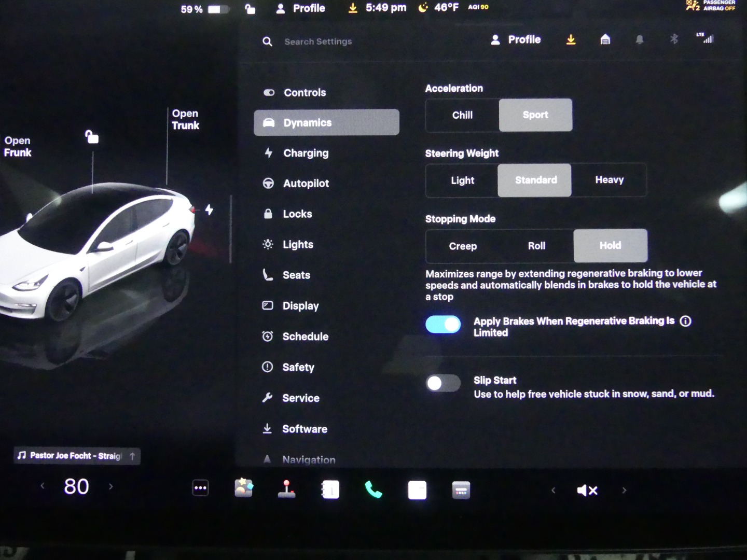Screen dimensions: 747x560
Task: Click the Bluetooth icon in settings header
Action: click(674, 39)
